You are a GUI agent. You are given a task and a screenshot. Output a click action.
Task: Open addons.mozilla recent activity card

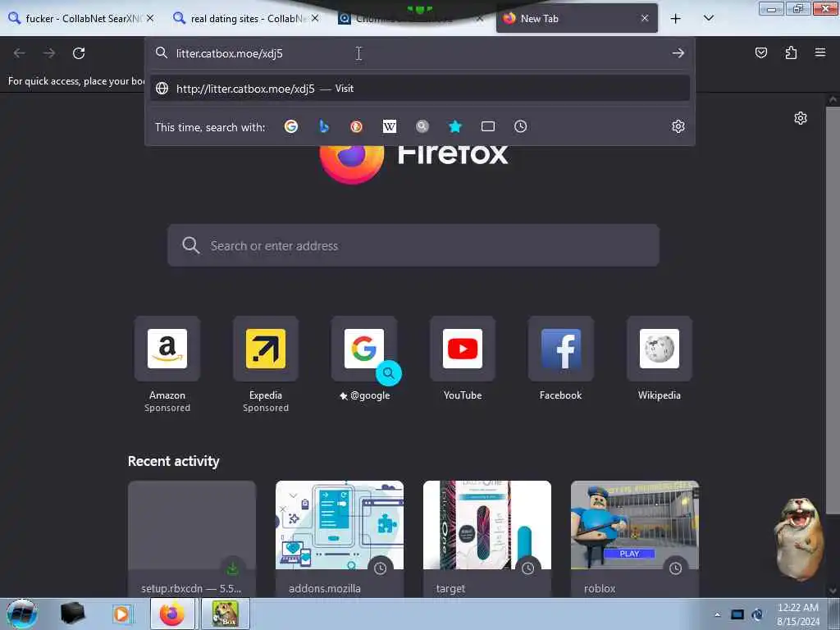pyautogui.click(x=340, y=538)
